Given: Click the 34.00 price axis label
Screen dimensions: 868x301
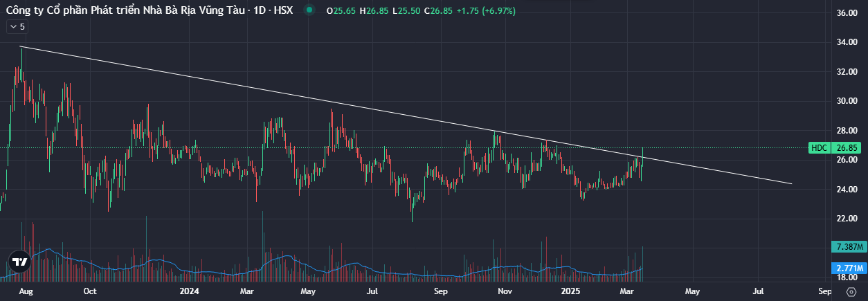Looking at the screenshot, I should pyautogui.click(x=847, y=42).
